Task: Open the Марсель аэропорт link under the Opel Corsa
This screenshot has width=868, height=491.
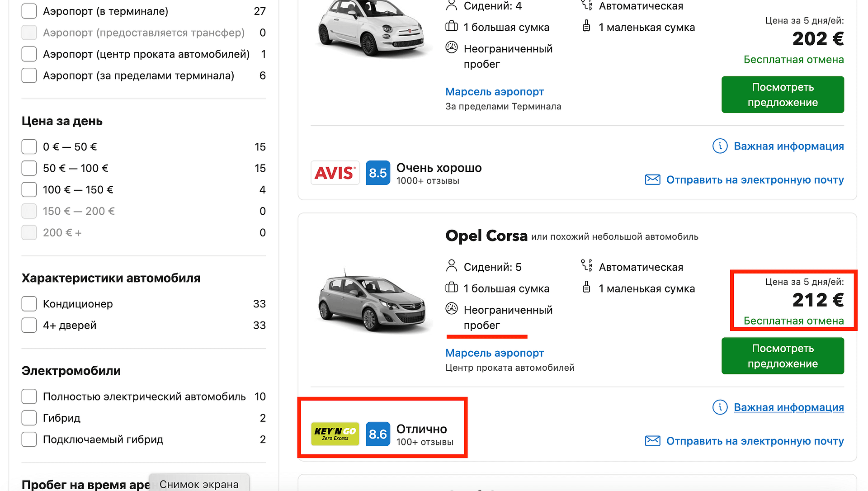Action: 494,353
